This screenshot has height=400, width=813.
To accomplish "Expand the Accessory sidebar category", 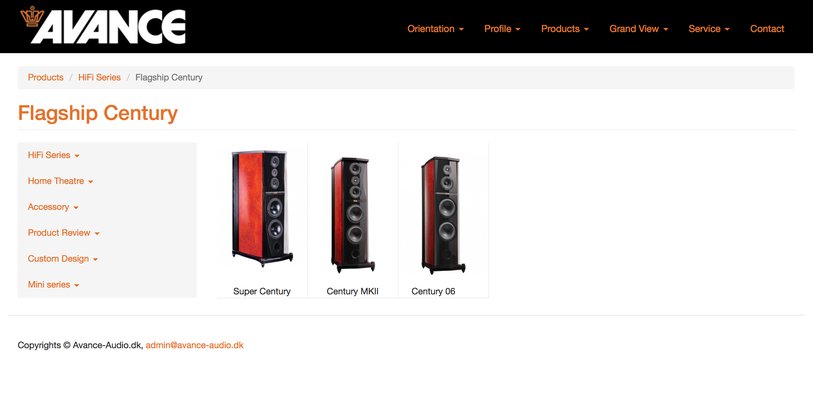I will [x=53, y=207].
